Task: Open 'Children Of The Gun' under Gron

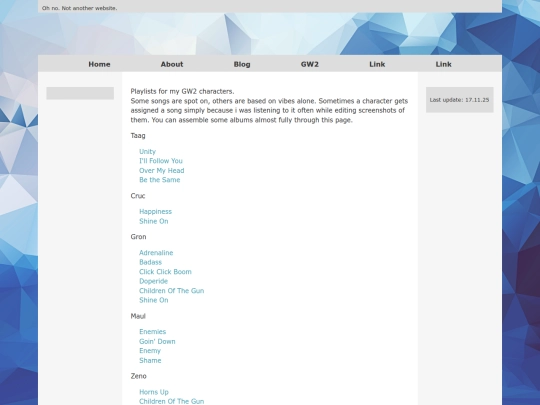Action: point(172,291)
